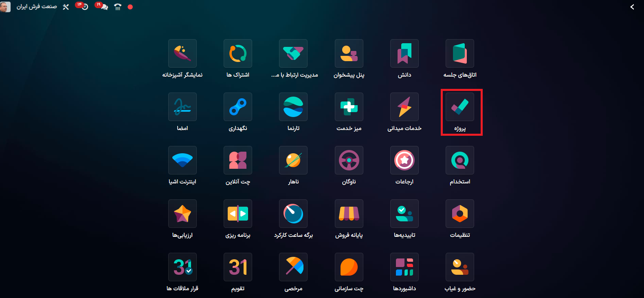The height and width of the screenshot is (298, 644).
Task: Open the اشتراک ها subscriptions app
Action: click(238, 53)
